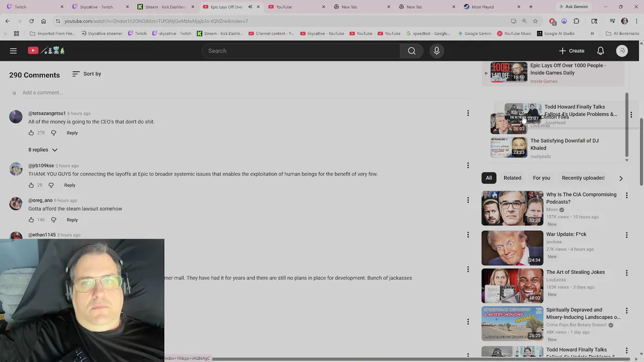644x362 pixels.
Task: Select the Recently uploaded filter chip
Action: [583, 178]
